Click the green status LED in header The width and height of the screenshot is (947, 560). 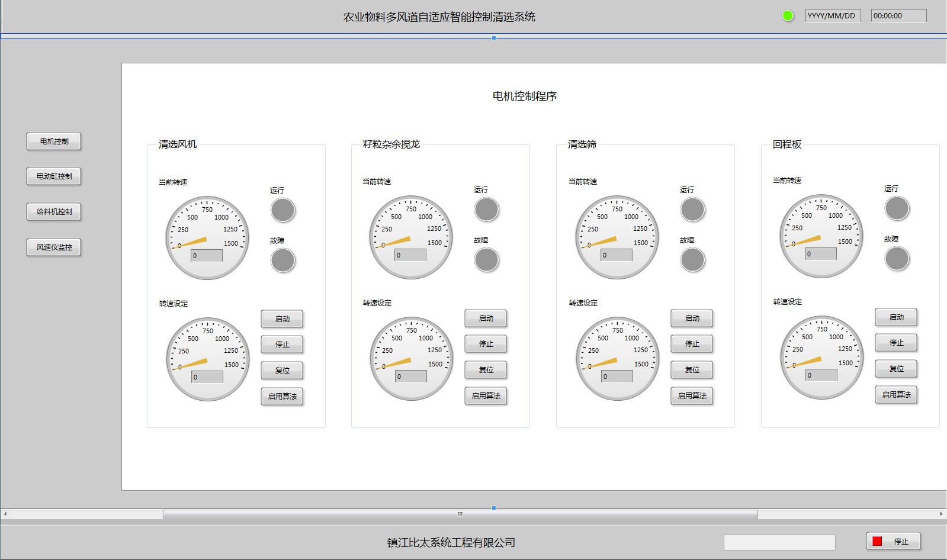pyautogui.click(x=788, y=16)
